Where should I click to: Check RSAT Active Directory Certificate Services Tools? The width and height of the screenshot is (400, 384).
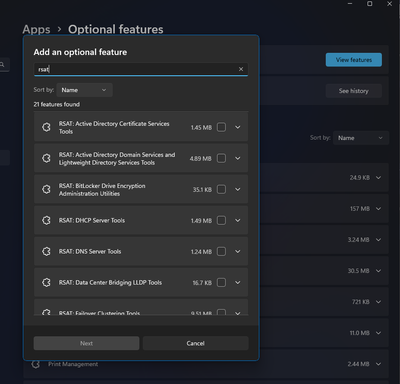(221, 127)
